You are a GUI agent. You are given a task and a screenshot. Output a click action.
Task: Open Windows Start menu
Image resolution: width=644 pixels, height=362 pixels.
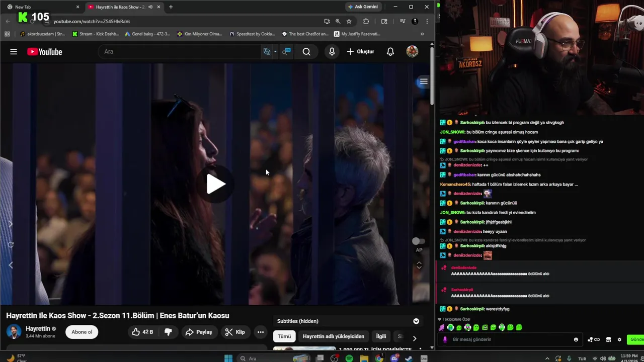click(228, 358)
